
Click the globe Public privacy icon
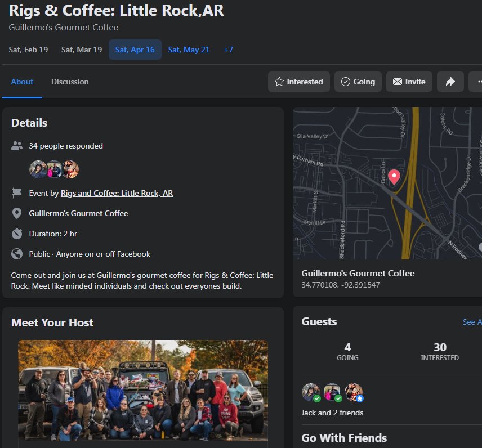point(17,254)
